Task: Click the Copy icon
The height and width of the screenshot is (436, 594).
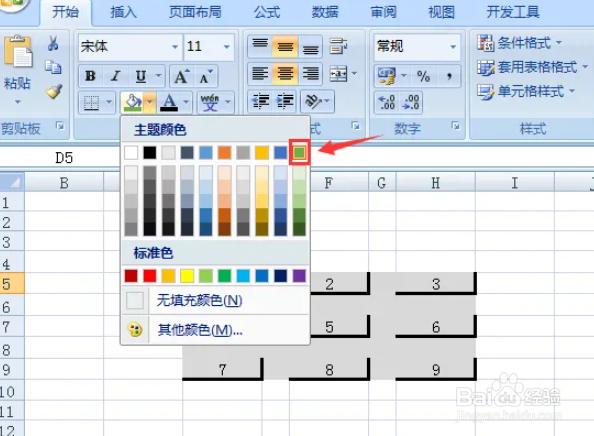Action: (53, 67)
